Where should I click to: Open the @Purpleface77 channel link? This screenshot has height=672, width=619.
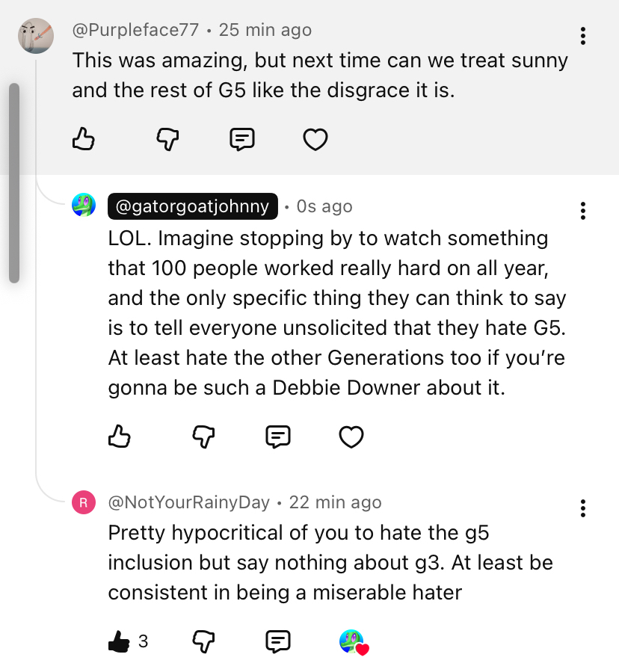[135, 30]
